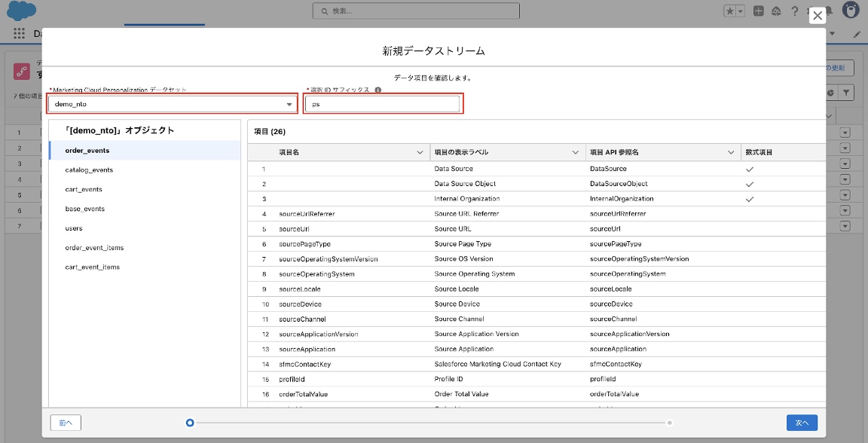The height and width of the screenshot is (443, 868).
Task: Click the 次へ button
Action: [802, 423]
